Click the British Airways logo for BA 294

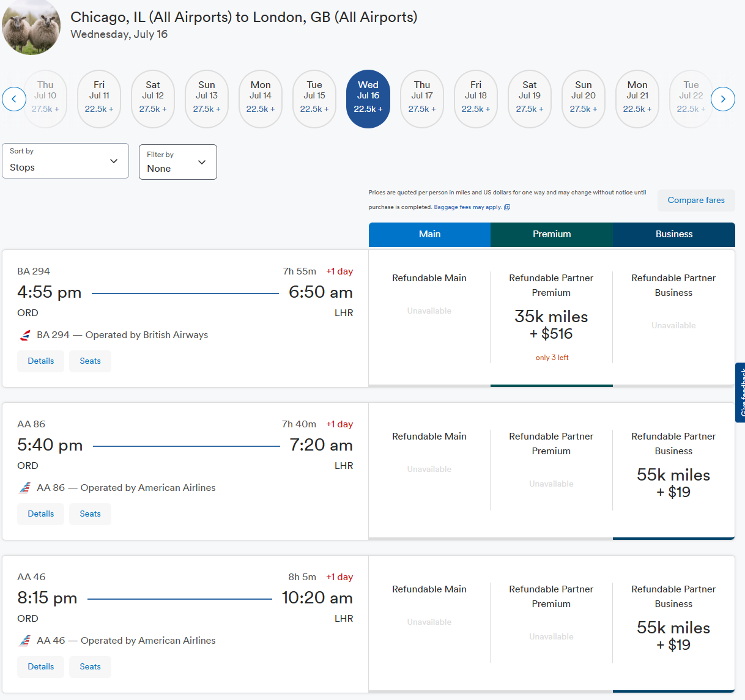25,335
